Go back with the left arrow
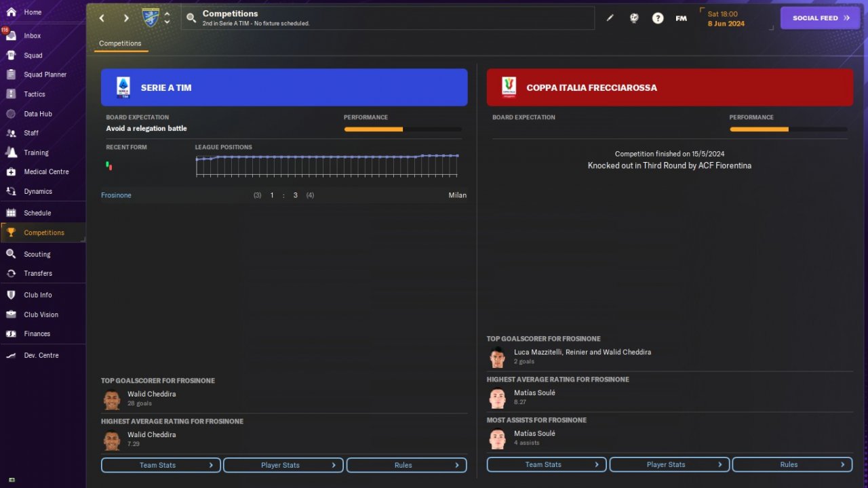The image size is (868, 488). tap(102, 18)
